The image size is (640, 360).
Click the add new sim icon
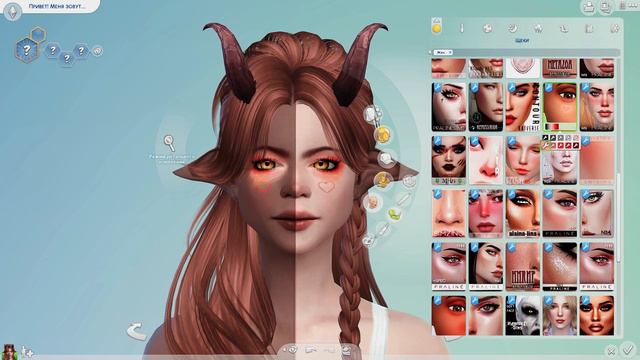point(28,352)
